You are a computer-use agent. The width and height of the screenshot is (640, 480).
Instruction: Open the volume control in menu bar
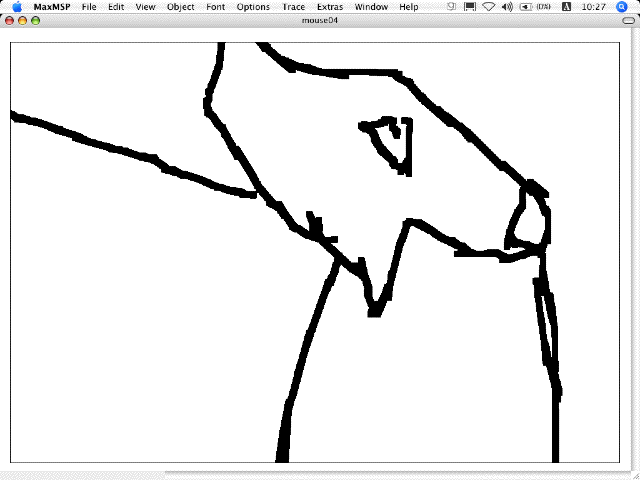[507, 7]
